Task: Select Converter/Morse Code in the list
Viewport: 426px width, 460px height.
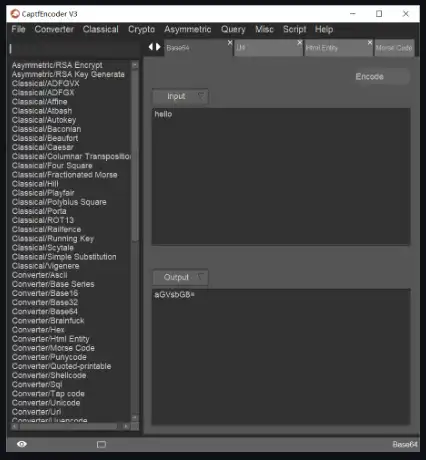Action: [53, 348]
